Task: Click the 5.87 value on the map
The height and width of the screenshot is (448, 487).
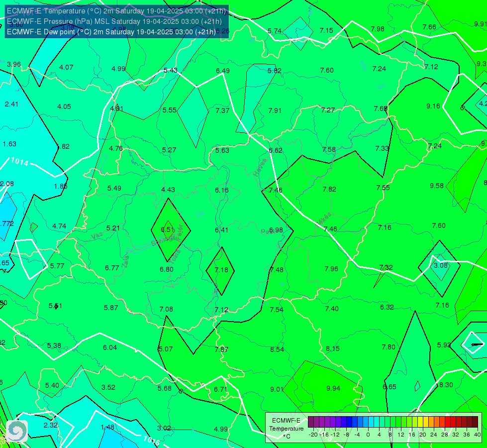Action: (x=111, y=308)
